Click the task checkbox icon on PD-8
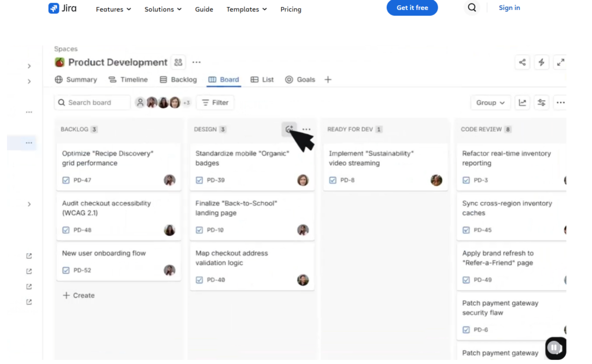Viewport: 592px width, 364px height. click(x=332, y=180)
